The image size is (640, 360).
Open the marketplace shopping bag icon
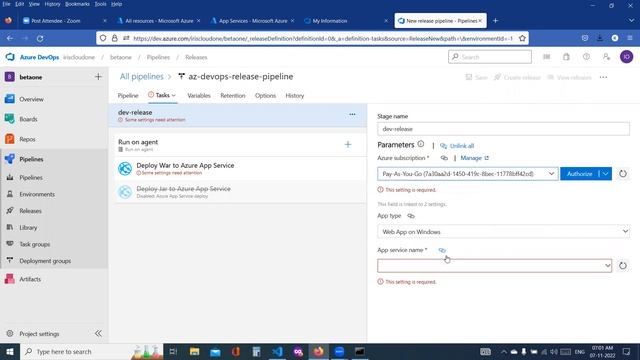coord(566,57)
